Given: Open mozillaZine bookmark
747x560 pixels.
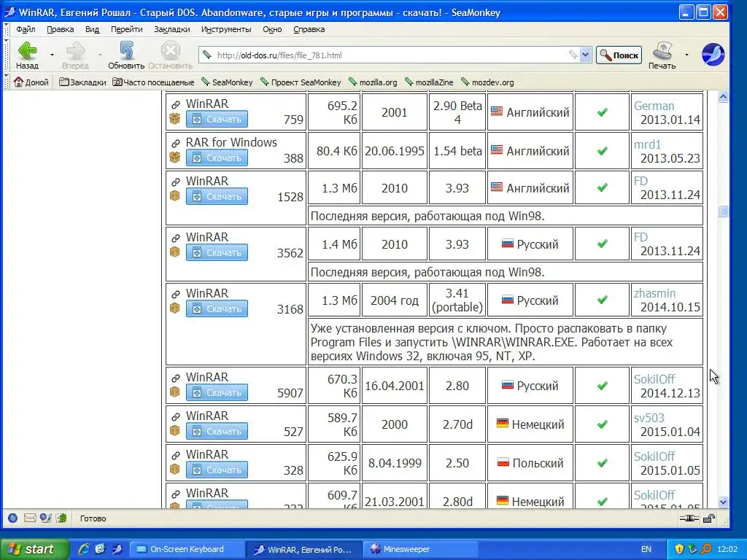Looking at the screenshot, I should [x=429, y=82].
